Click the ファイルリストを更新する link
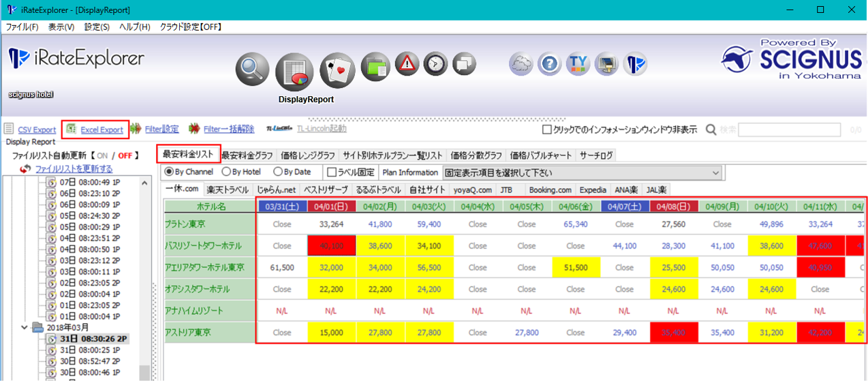The height and width of the screenshot is (381, 868). [74, 168]
